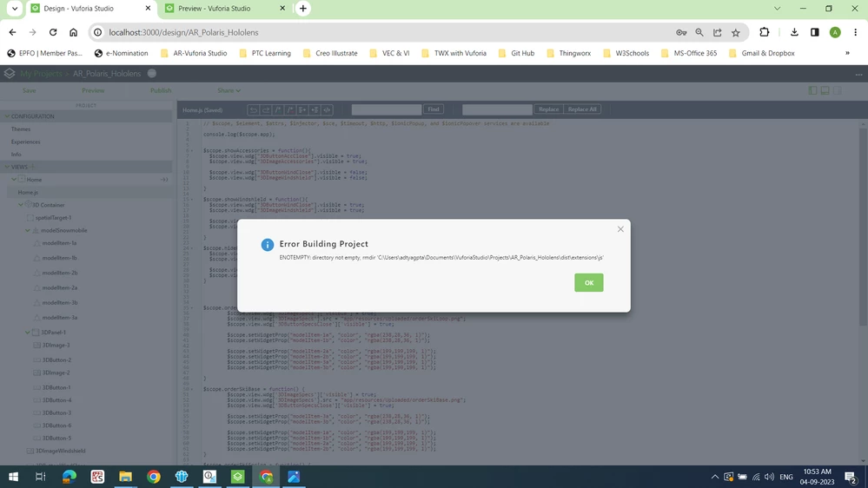Close the Error Building Project dialog
Viewport: 868px width, 488px height.
pos(620,229)
